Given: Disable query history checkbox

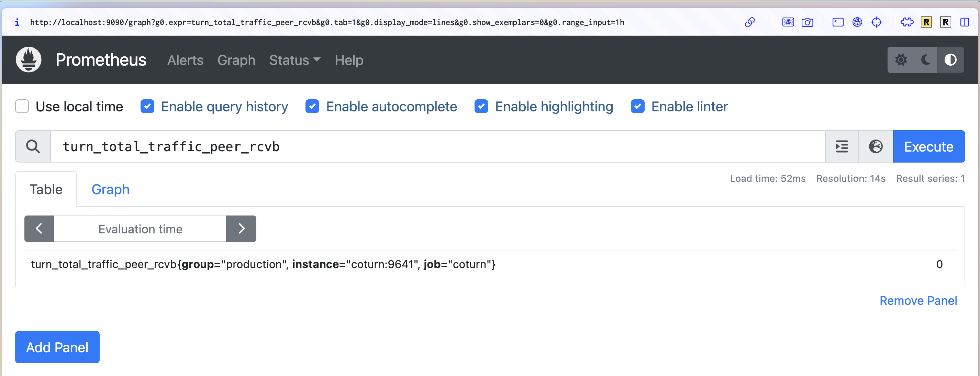Looking at the screenshot, I should pos(147,107).
